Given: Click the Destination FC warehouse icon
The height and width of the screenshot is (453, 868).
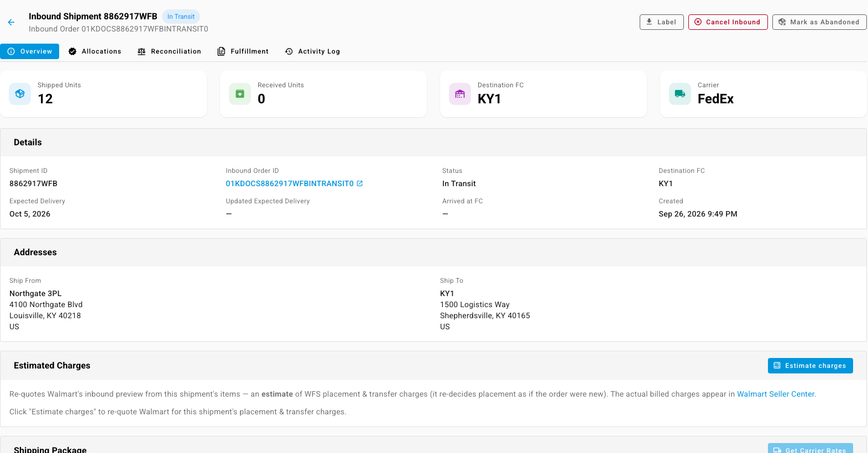Looking at the screenshot, I should click(x=460, y=94).
